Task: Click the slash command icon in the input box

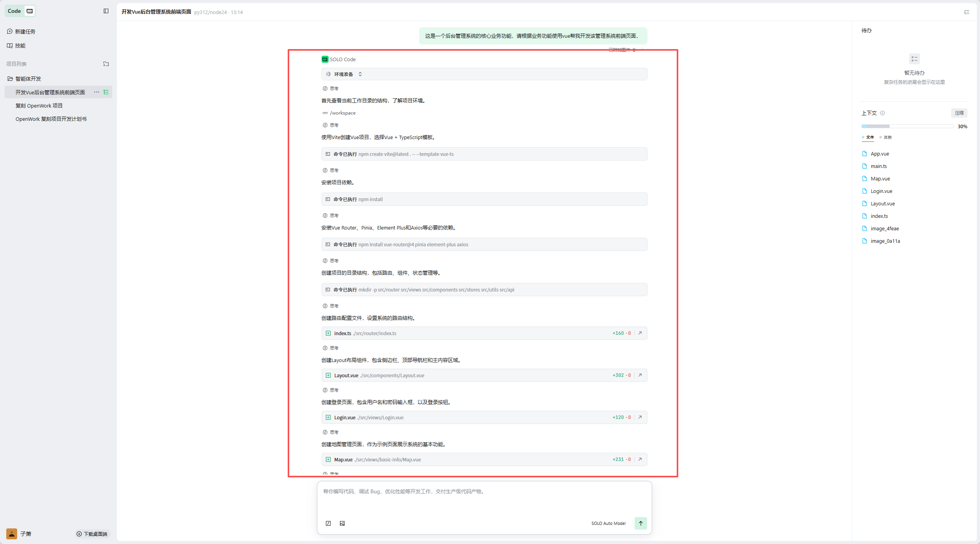Action: point(328,523)
